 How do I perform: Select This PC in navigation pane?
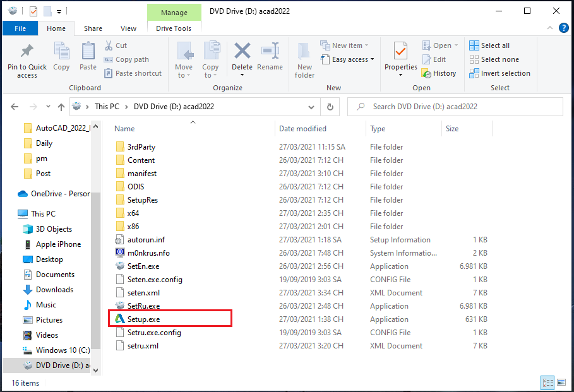37,213
